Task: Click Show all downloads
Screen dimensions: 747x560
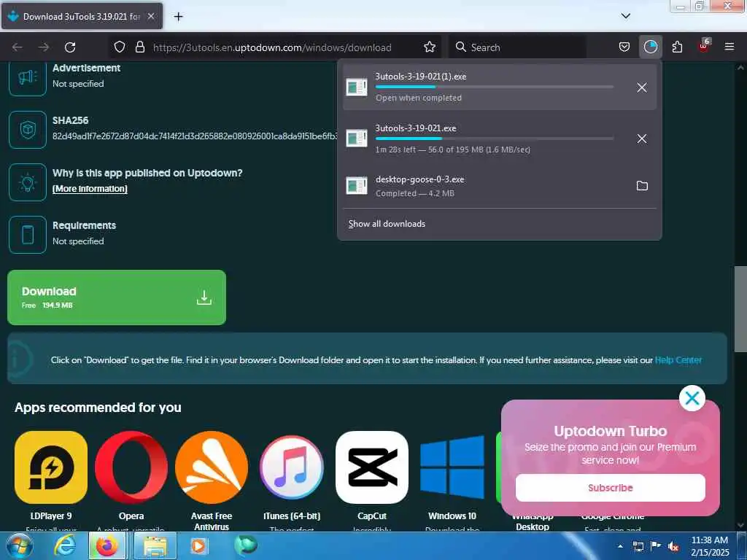Action: (x=387, y=224)
